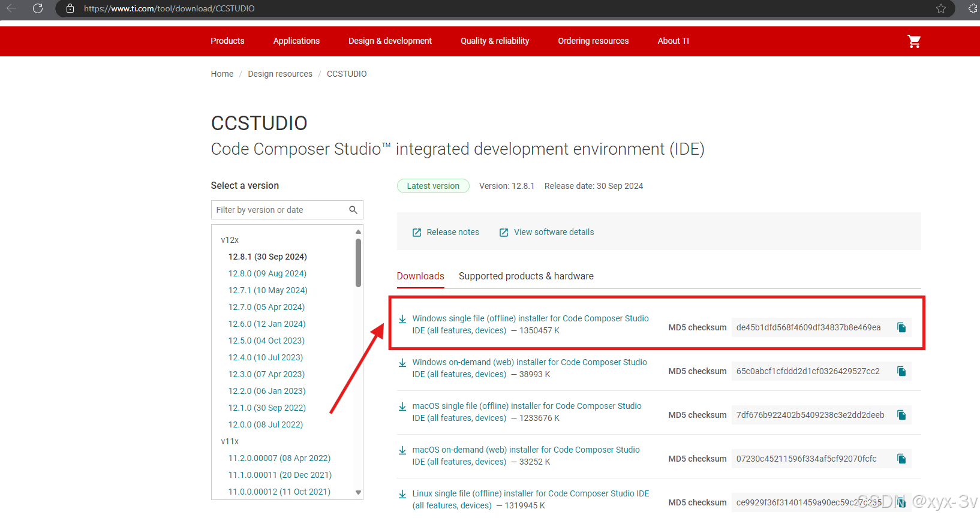Download Windows on-demand web installer
Image resolution: width=980 pixels, height=518 pixels.
click(x=530, y=368)
